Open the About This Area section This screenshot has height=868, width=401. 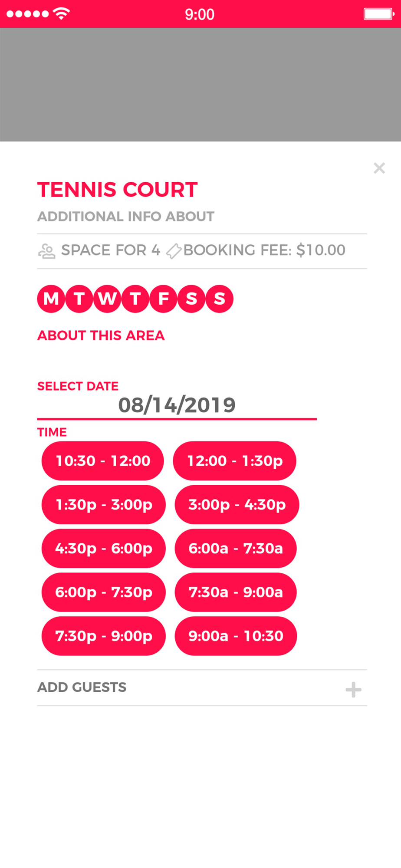click(x=101, y=335)
